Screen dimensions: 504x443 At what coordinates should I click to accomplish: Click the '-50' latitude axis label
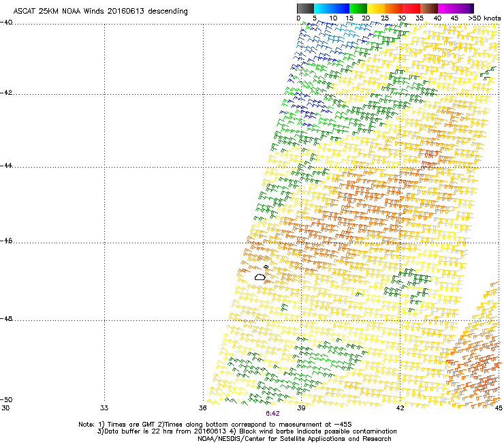point(6,399)
